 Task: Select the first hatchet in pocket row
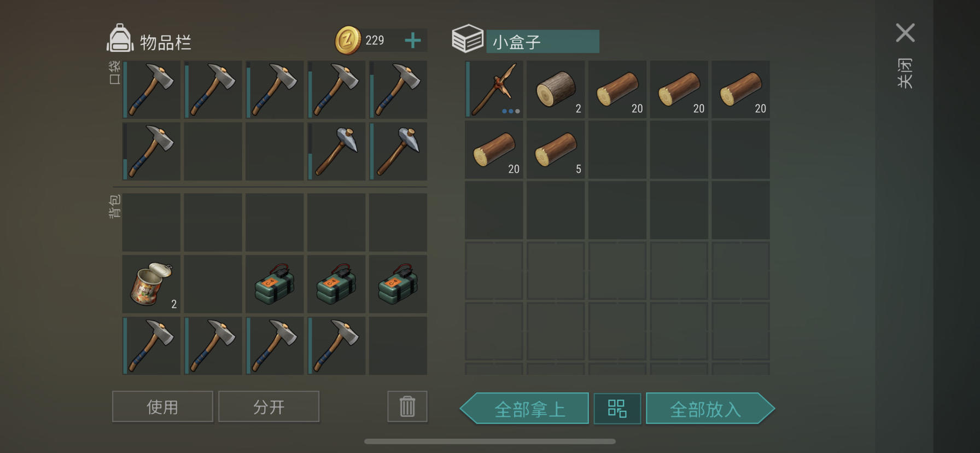click(x=151, y=90)
